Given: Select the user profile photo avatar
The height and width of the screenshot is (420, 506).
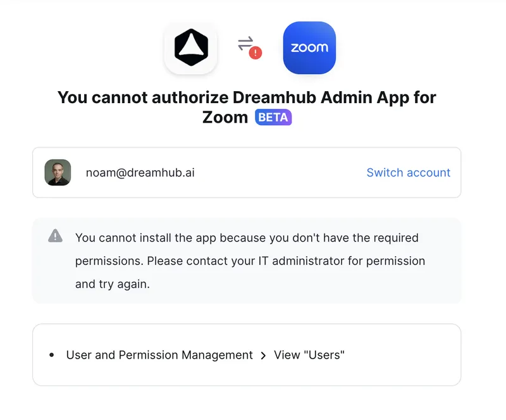Looking at the screenshot, I should coord(58,173).
